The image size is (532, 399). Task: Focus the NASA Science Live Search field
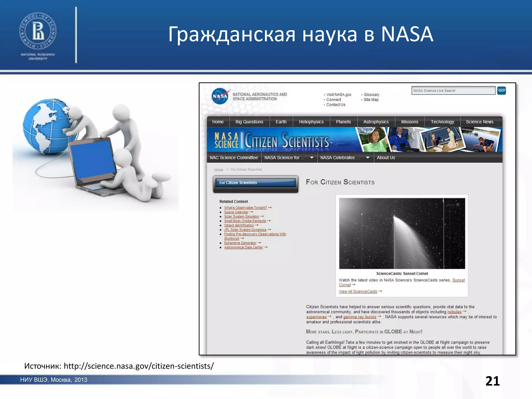pos(453,91)
